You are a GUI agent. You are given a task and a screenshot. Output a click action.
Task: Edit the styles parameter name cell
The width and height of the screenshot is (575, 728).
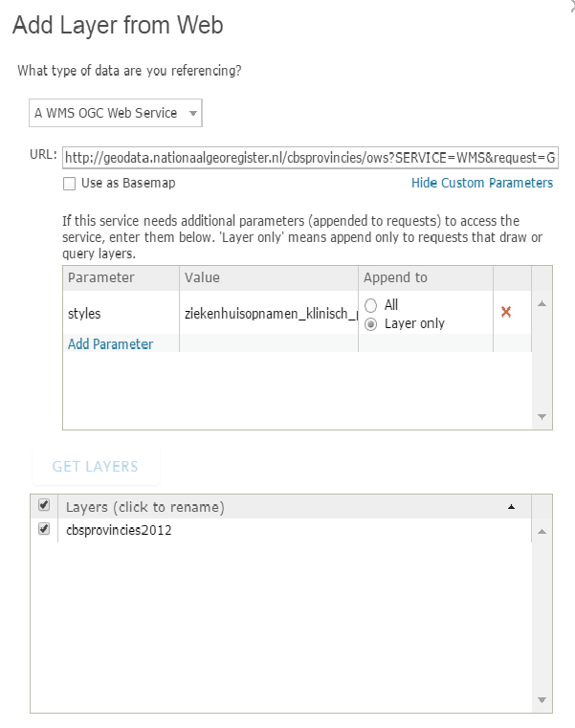(121, 313)
